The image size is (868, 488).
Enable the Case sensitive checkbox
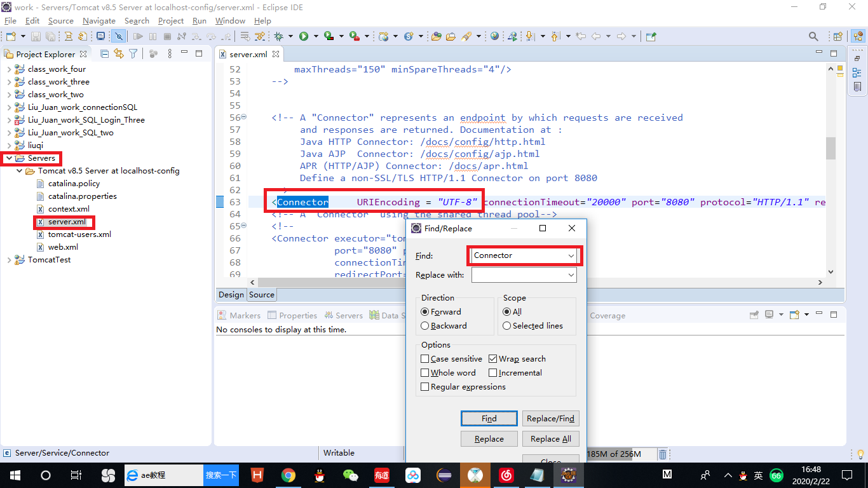425,359
